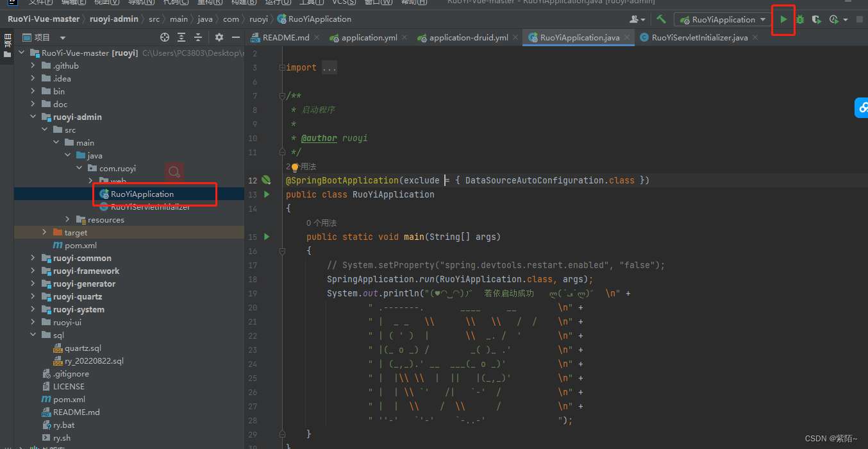Click the "2 个用法" usages hint
This screenshot has height=449, width=868.
[301, 167]
